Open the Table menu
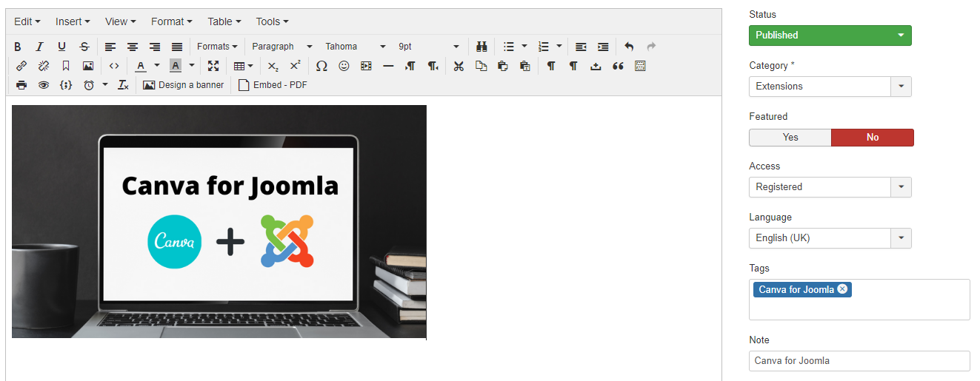Screen dimensions: 980x381 (x=224, y=22)
